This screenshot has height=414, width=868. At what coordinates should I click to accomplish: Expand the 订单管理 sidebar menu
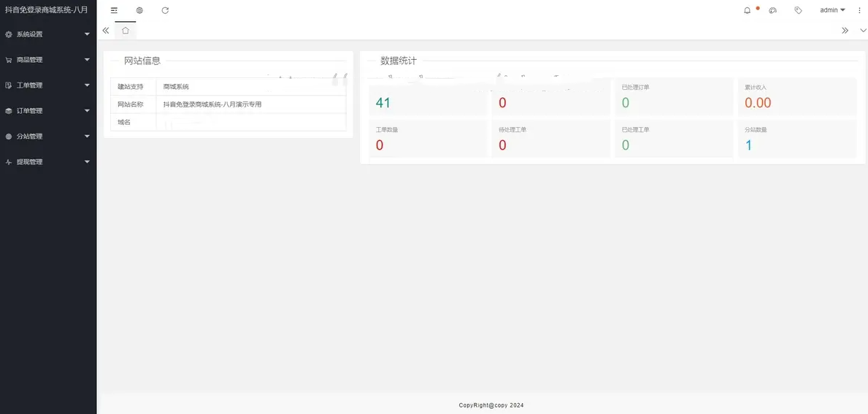coord(48,111)
